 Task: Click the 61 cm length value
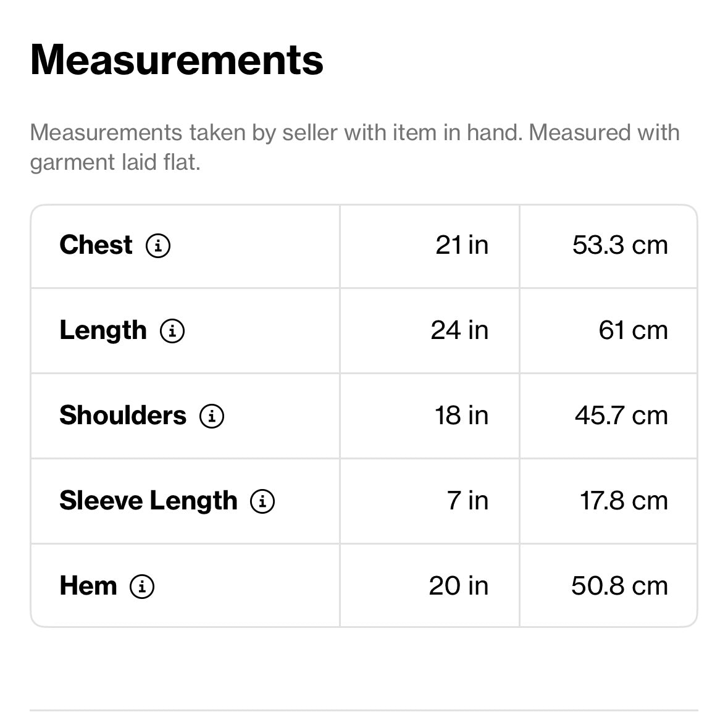pyautogui.click(x=633, y=330)
